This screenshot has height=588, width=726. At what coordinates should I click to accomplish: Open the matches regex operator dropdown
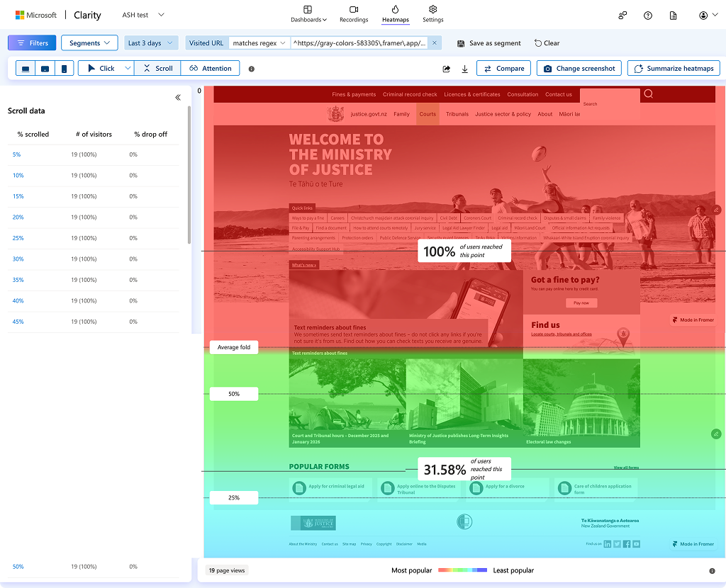click(259, 43)
